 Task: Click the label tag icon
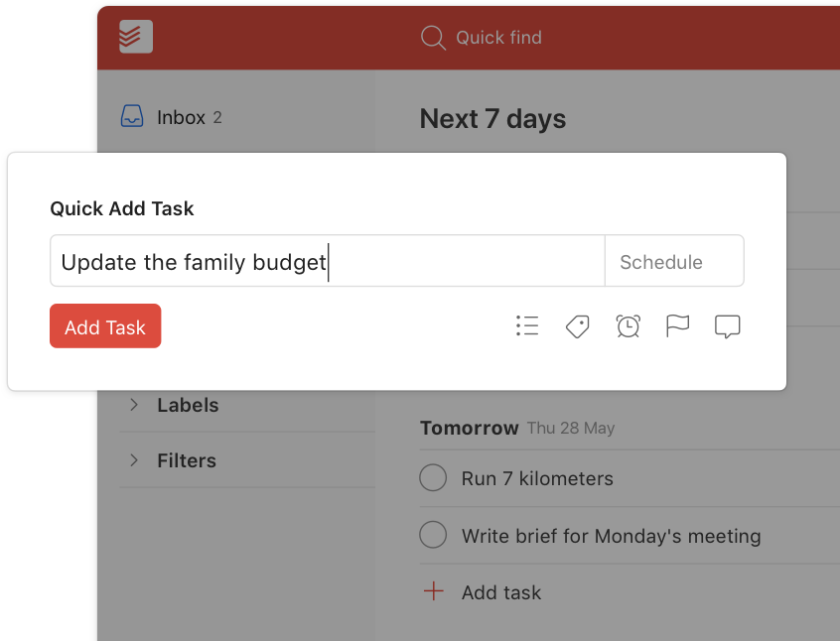pos(578,326)
